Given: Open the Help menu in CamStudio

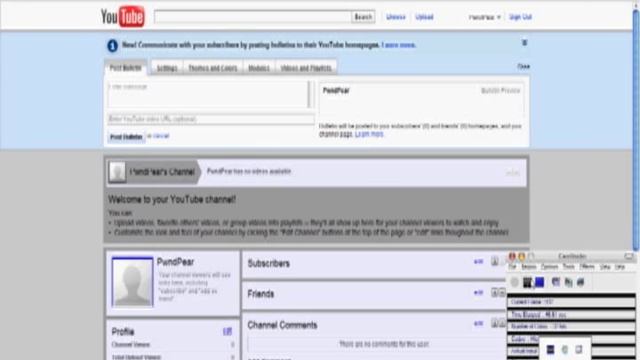Looking at the screenshot, I should point(620,267).
